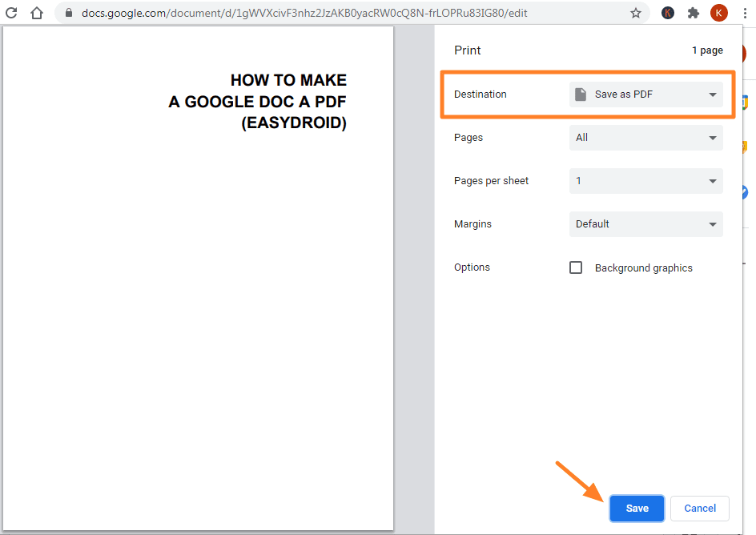Click the print preview page thumbnail

point(198,278)
